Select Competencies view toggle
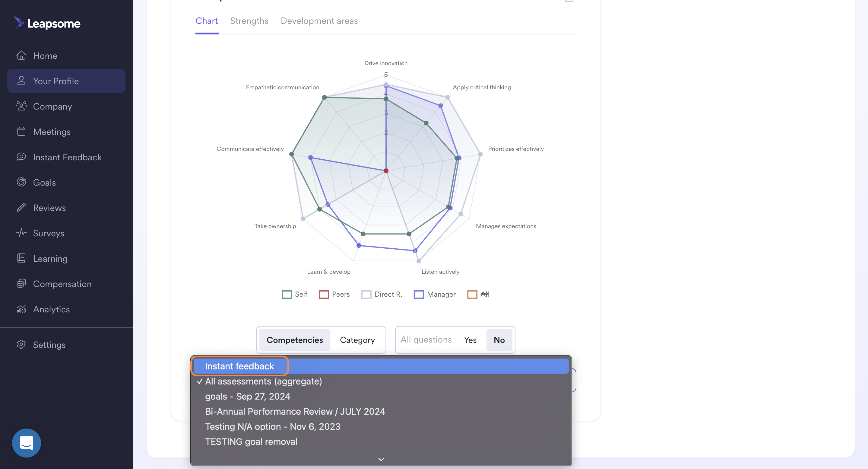 (x=294, y=340)
